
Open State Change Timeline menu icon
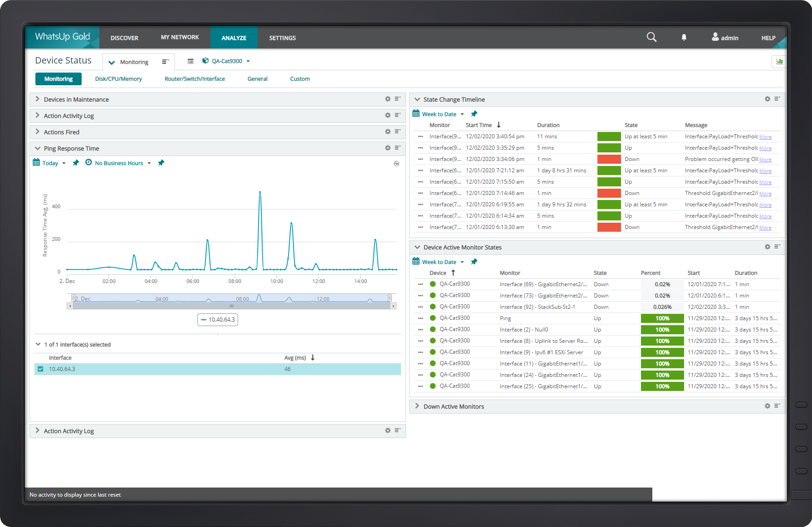pos(777,99)
